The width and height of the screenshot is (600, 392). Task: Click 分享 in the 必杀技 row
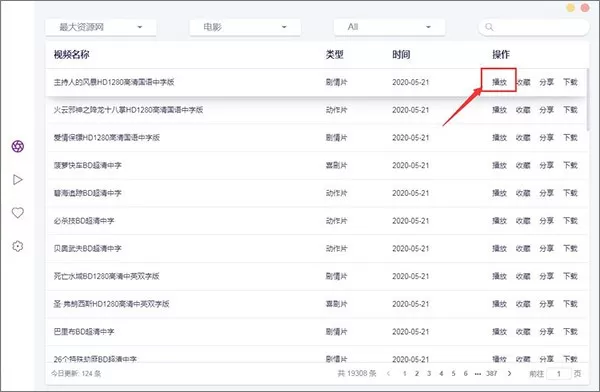click(546, 221)
